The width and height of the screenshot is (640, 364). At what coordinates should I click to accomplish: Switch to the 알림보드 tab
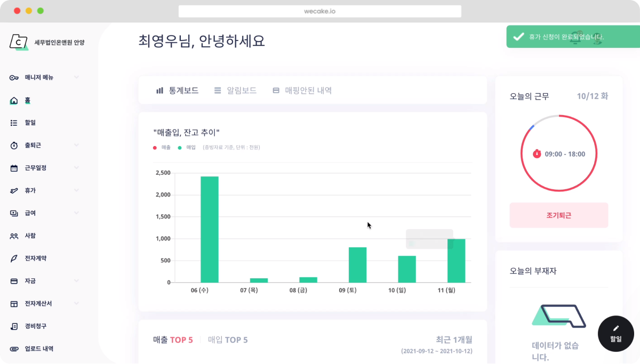point(235,91)
